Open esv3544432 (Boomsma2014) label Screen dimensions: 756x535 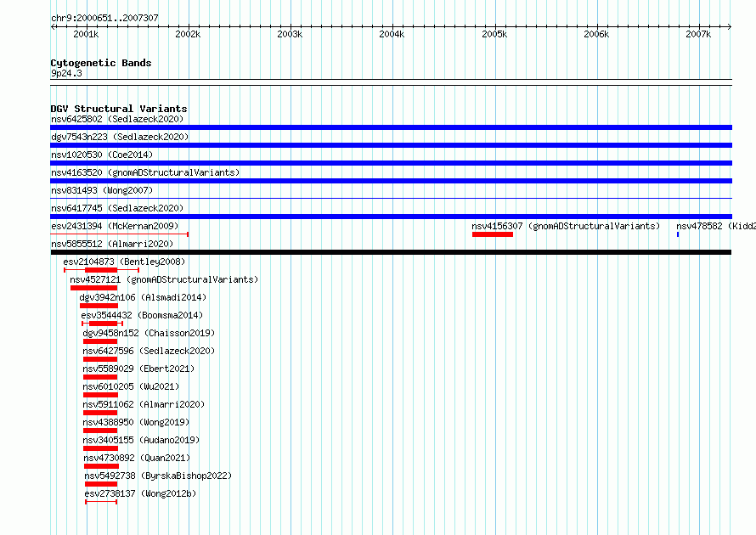pos(142,315)
